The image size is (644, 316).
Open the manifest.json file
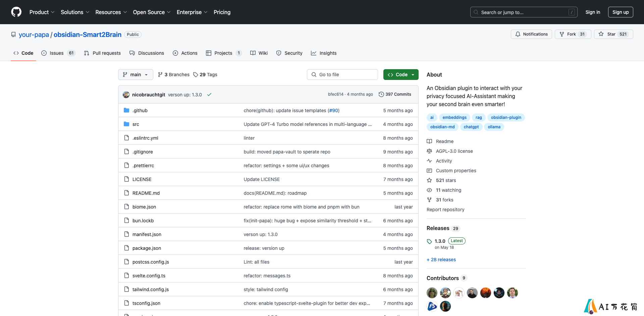point(147,234)
